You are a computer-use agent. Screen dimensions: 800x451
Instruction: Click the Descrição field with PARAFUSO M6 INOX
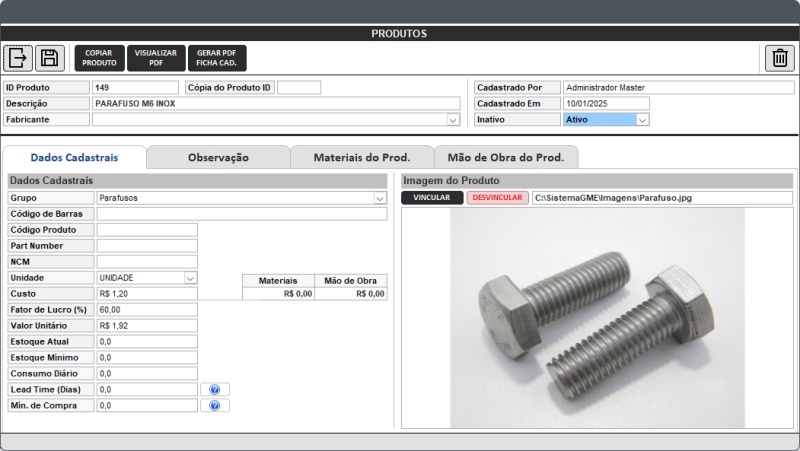pyautogui.click(x=276, y=103)
